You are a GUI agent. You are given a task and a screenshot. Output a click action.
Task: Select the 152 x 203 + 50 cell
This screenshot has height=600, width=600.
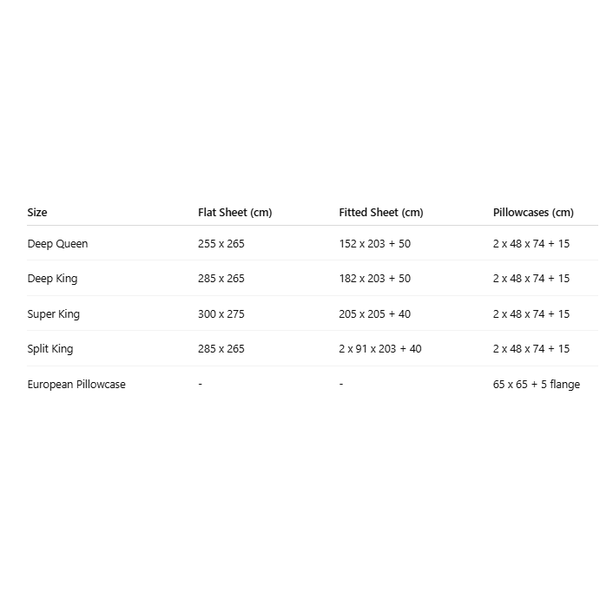tap(375, 244)
